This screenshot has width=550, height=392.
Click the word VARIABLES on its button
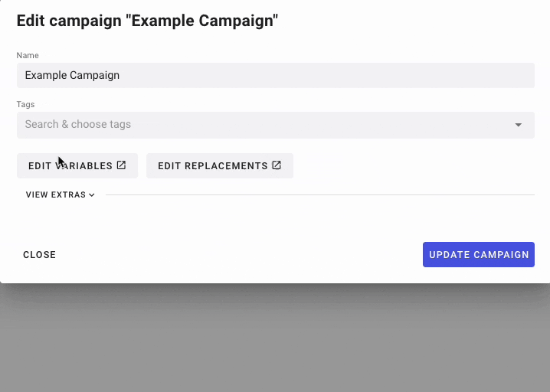click(x=83, y=166)
